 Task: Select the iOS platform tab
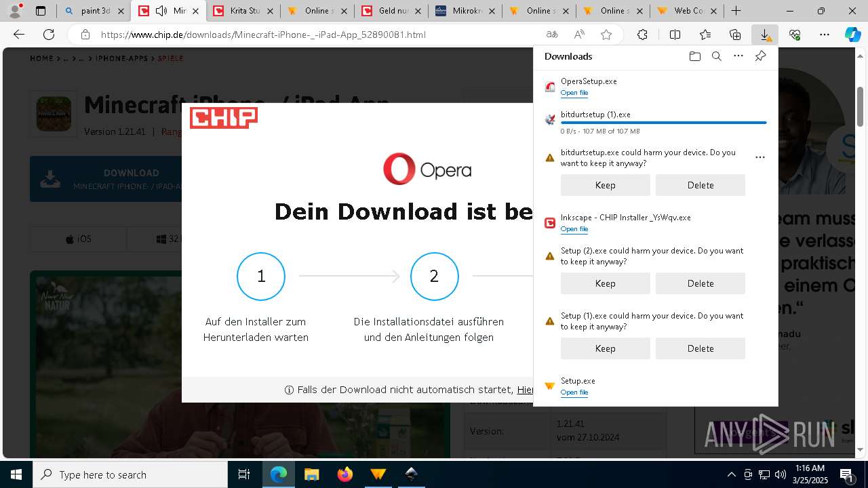[x=78, y=239]
